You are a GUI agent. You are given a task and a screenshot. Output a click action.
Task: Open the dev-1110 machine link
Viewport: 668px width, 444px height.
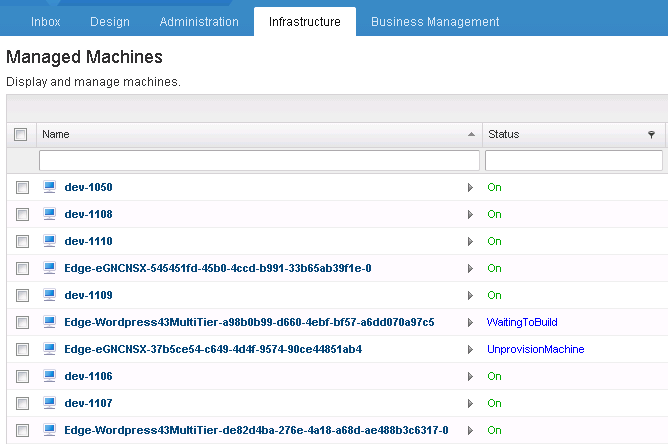88,241
